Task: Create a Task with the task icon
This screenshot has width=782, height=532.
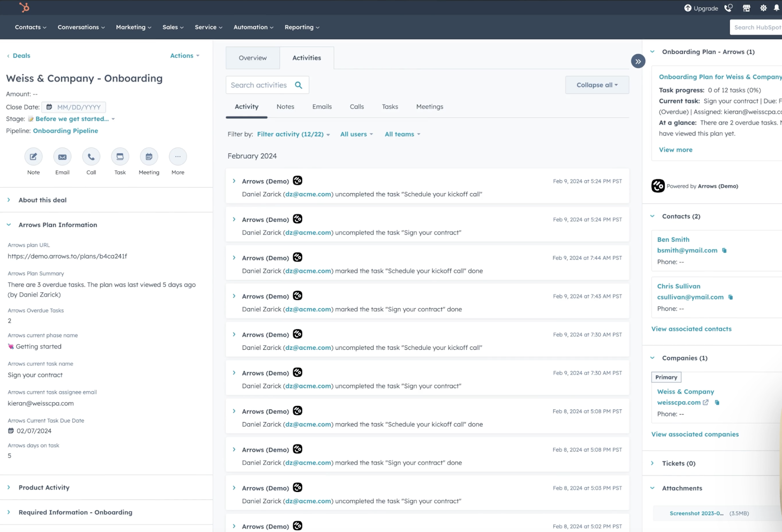Action: [120, 157]
